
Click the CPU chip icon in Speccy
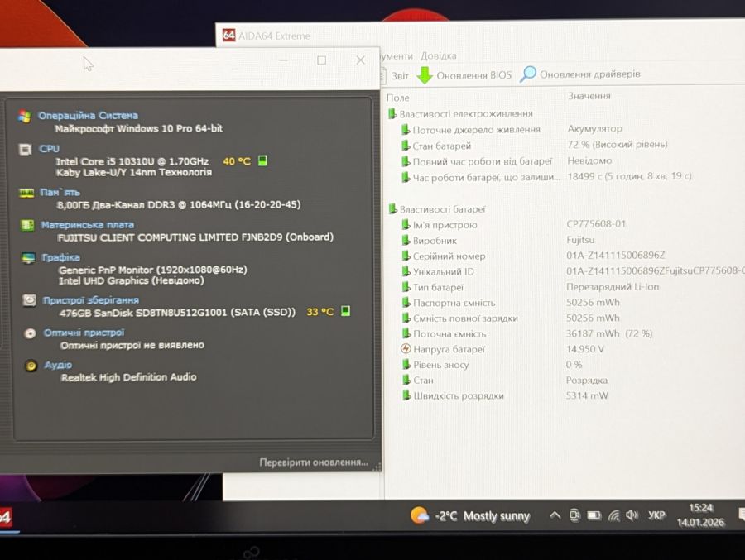[25, 150]
